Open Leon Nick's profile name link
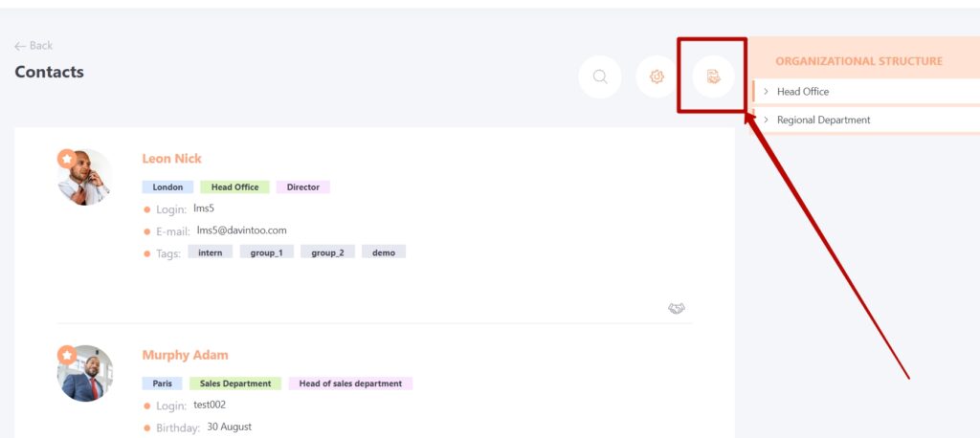Image resolution: width=980 pixels, height=438 pixels. point(172,159)
